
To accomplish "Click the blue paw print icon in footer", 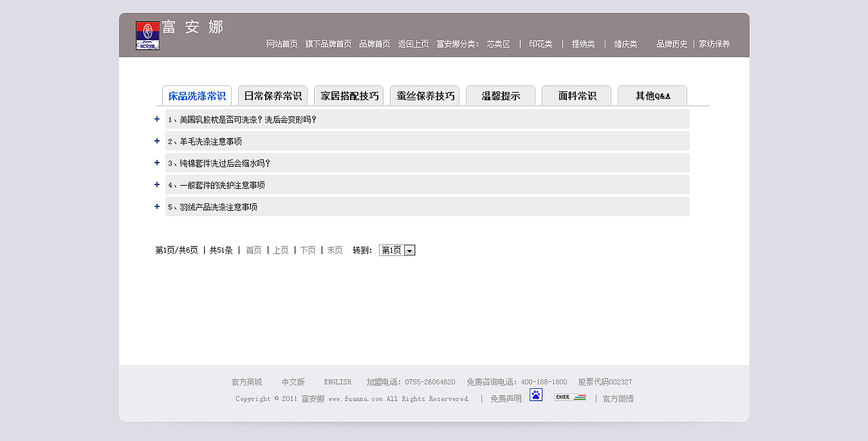I will [536, 395].
